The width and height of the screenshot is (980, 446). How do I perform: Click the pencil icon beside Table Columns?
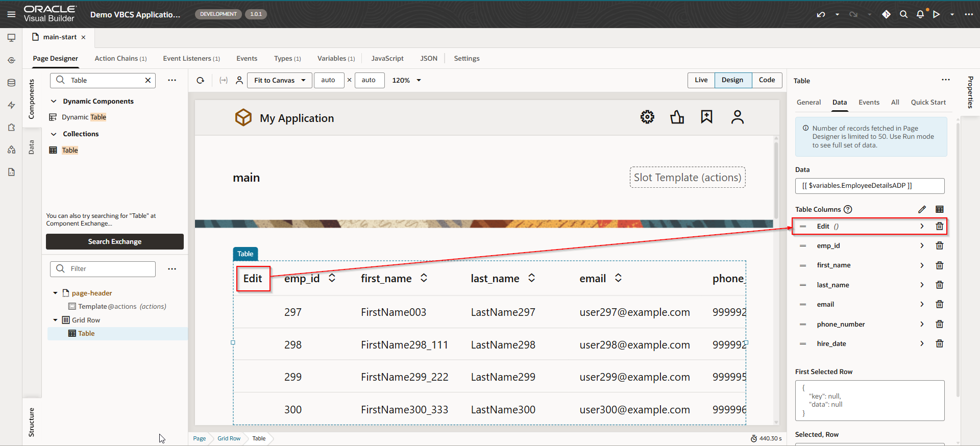(x=922, y=209)
